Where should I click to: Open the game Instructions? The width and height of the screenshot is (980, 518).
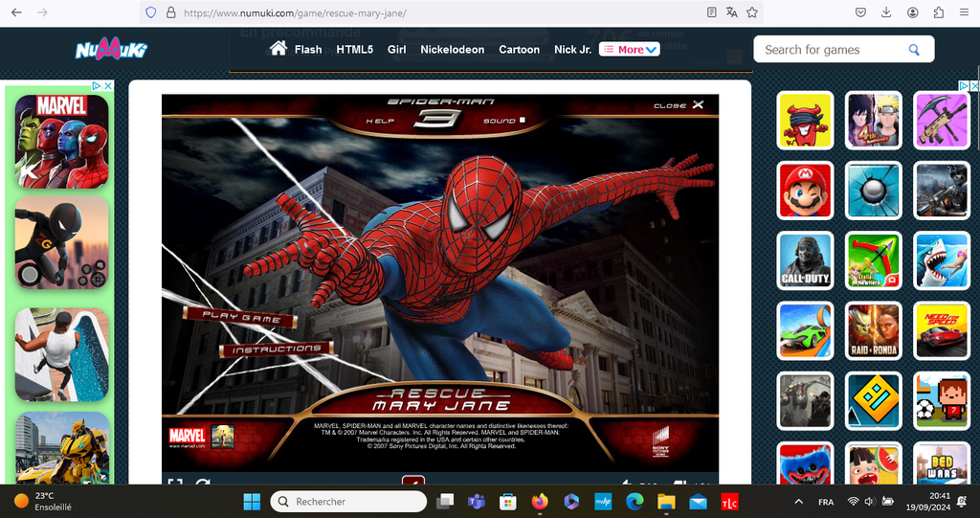[x=277, y=349]
